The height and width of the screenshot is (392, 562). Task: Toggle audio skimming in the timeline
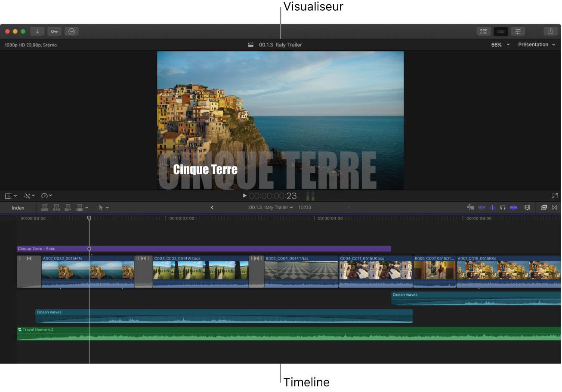(x=492, y=207)
